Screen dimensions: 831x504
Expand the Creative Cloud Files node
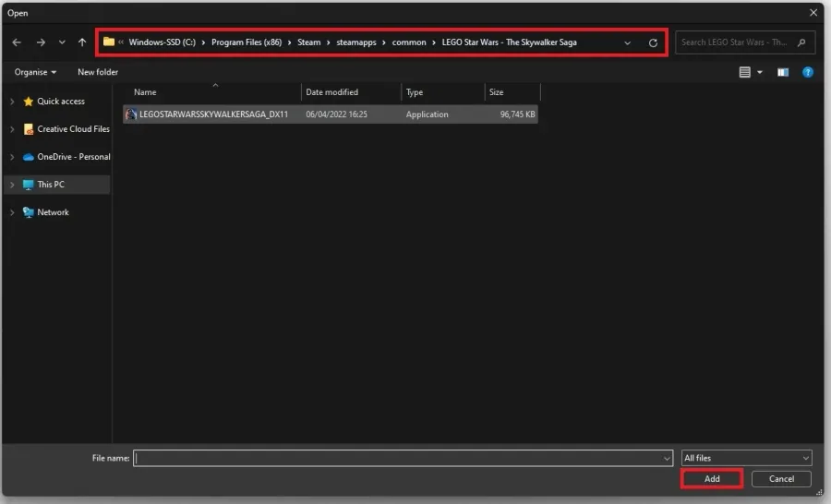click(12, 129)
